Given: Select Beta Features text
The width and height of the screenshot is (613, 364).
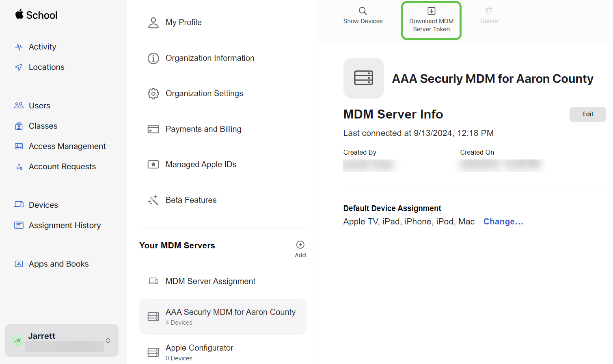Looking at the screenshot, I should [191, 200].
